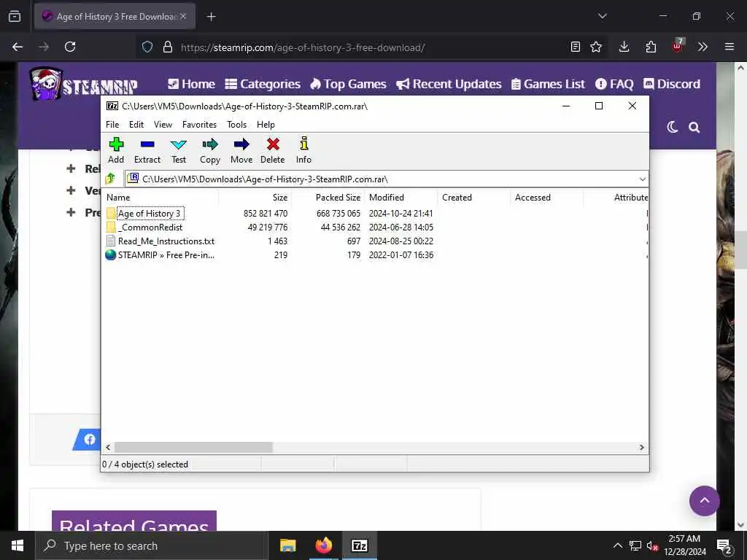Image resolution: width=747 pixels, height=560 pixels.
Task: Click the Copy toolbar icon
Action: tap(209, 150)
